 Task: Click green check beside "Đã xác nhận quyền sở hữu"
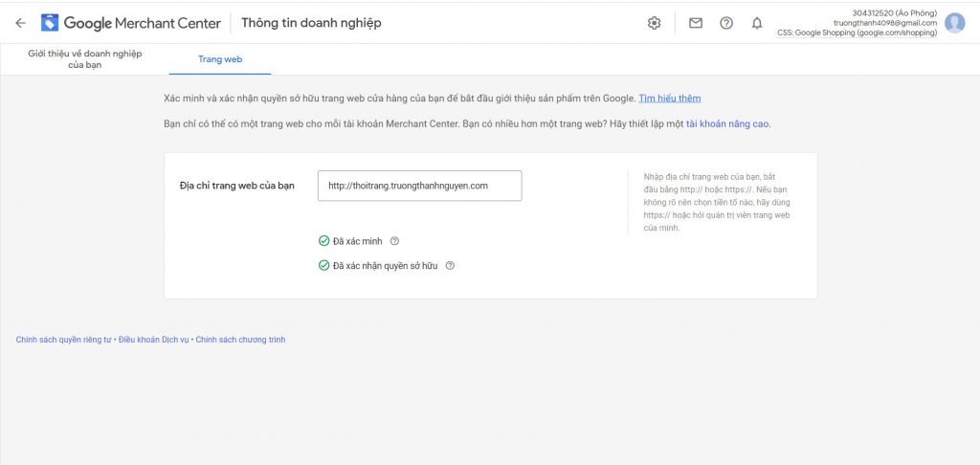tap(323, 265)
